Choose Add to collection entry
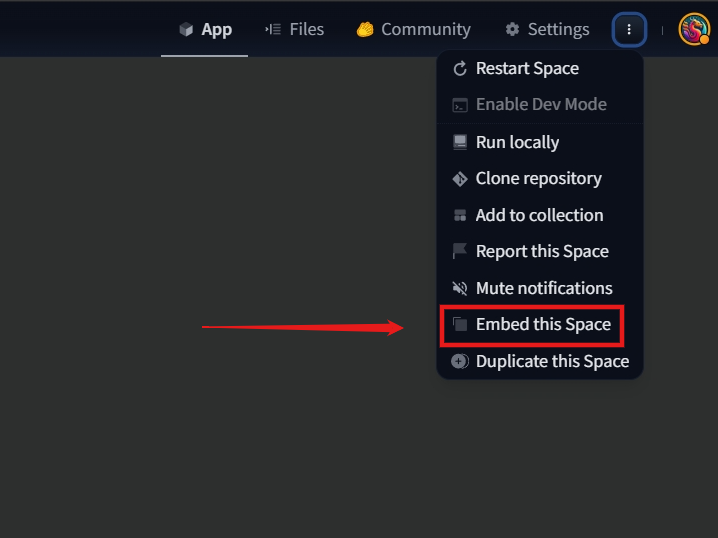The height and width of the screenshot is (538, 718). [x=540, y=215]
